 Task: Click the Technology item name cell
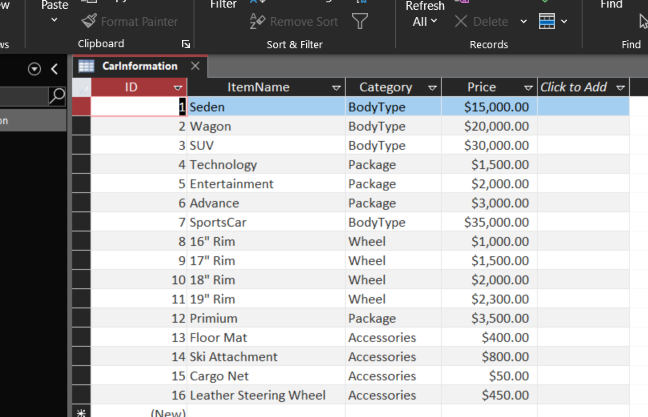tap(266, 164)
